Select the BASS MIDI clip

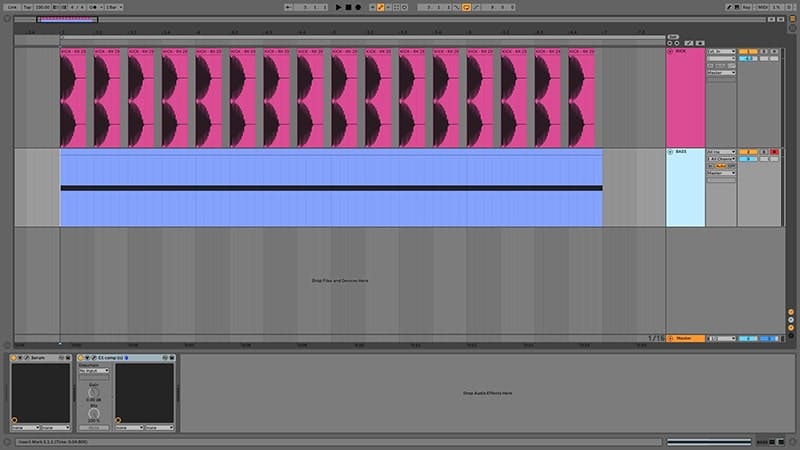[x=331, y=188]
